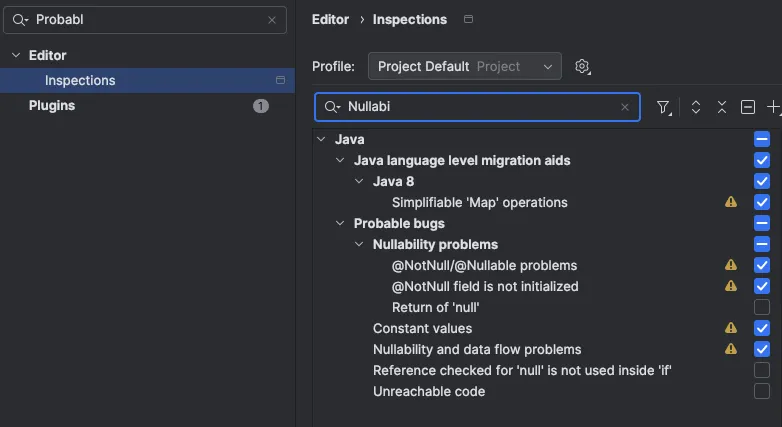
Task: Clear the Nullabi inspection search text
Action: coord(625,108)
